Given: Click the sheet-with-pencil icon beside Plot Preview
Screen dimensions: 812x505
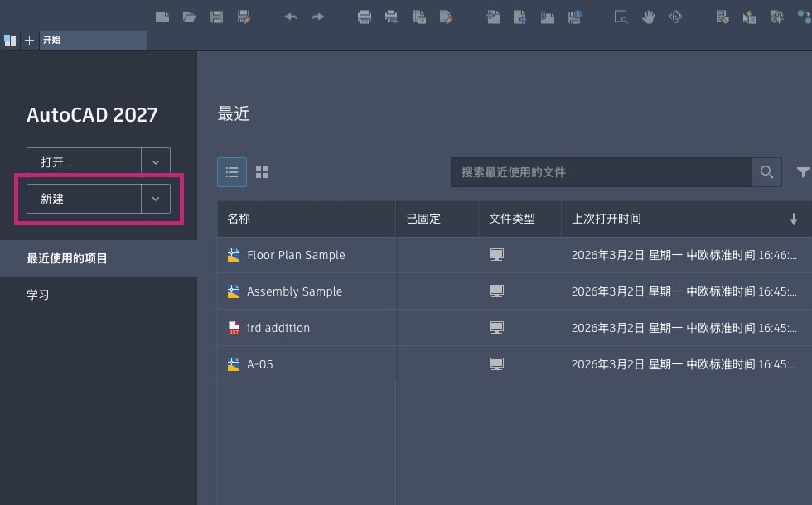Looking at the screenshot, I should coord(446,17).
